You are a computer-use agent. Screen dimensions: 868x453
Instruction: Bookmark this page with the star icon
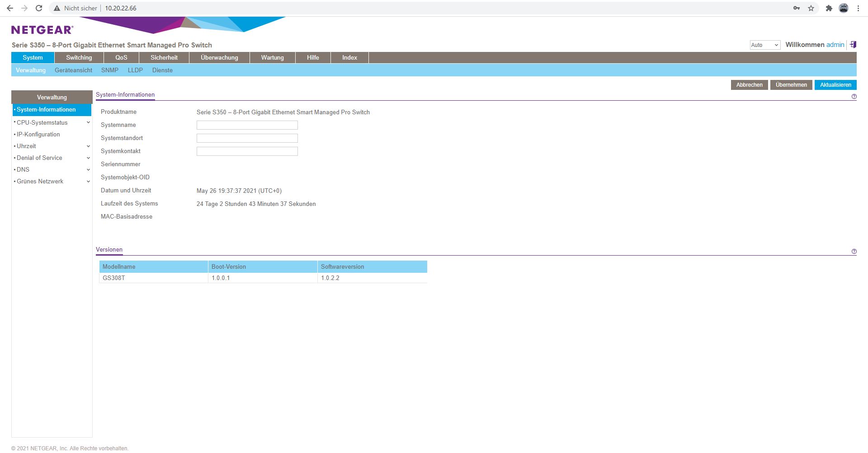(811, 8)
